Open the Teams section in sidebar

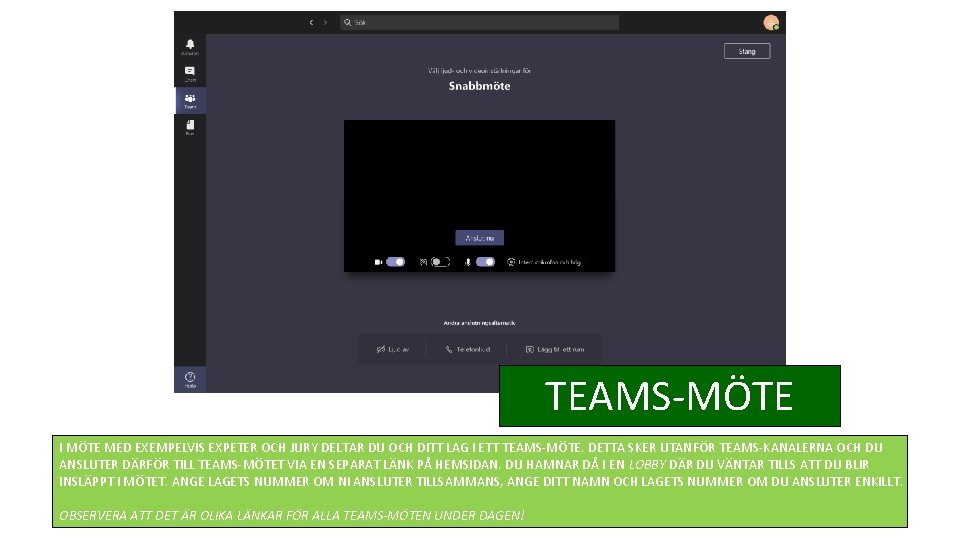click(x=190, y=100)
